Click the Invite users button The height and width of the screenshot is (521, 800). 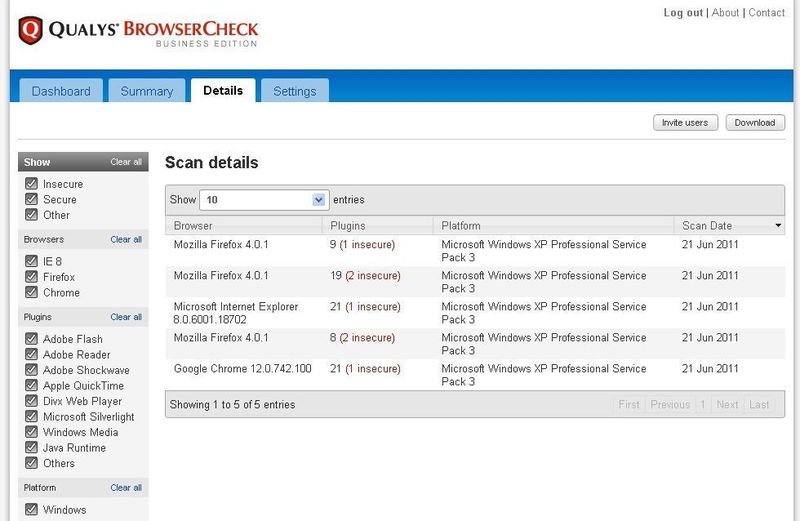(x=685, y=122)
